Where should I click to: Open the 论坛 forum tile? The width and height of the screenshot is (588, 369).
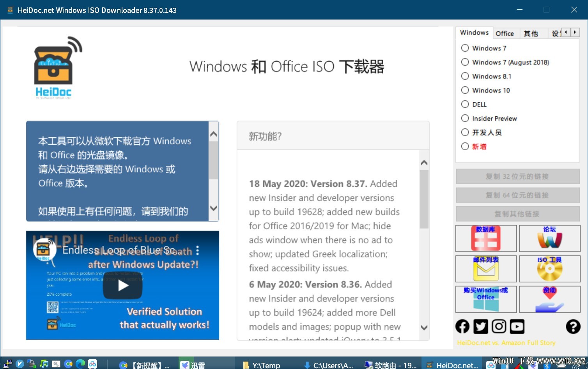point(550,238)
